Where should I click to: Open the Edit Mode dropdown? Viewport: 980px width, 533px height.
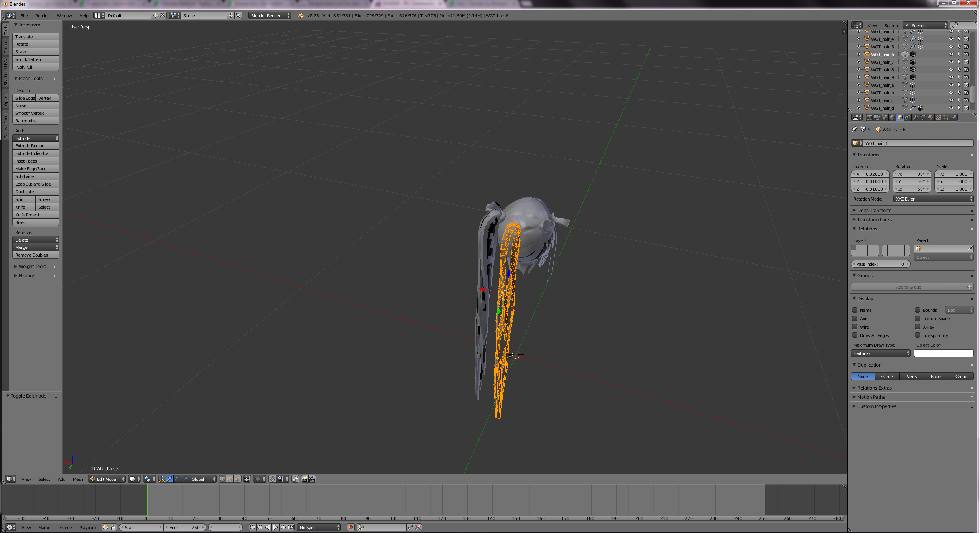coord(107,479)
